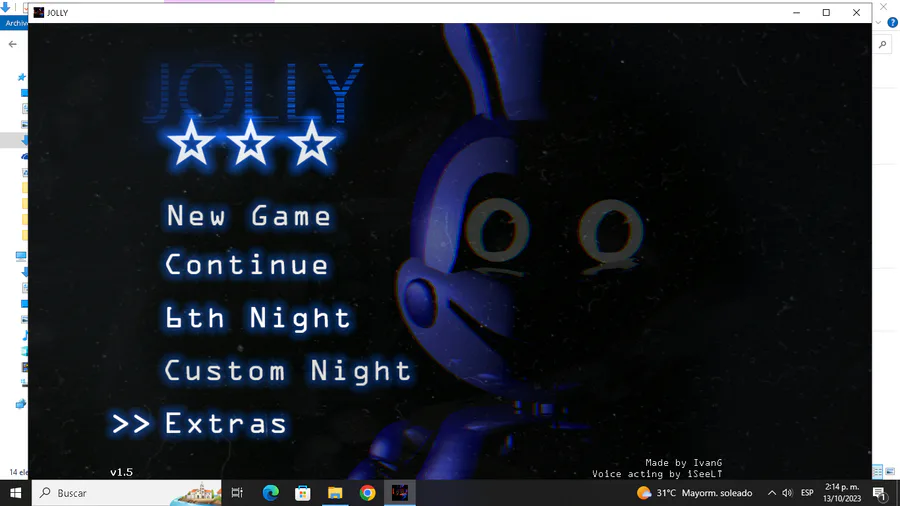This screenshot has height=506, width=900.
Task: Click the Buscar search box in taskbar
Action: [126, 493]
